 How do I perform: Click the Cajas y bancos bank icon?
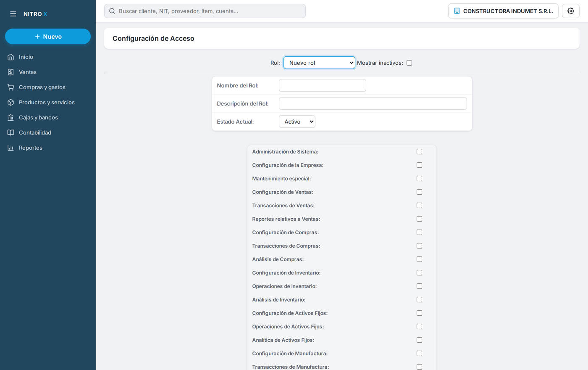pyautogui.click(x=11, y=117)
